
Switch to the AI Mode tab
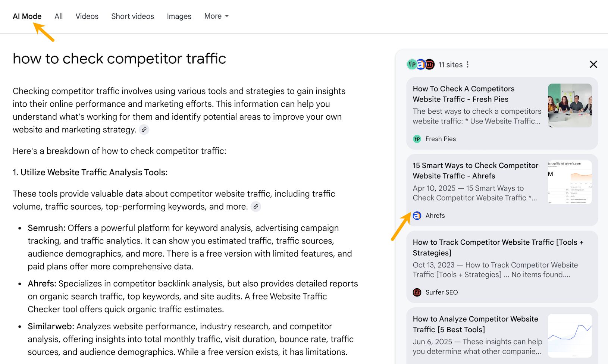(27, 16)
